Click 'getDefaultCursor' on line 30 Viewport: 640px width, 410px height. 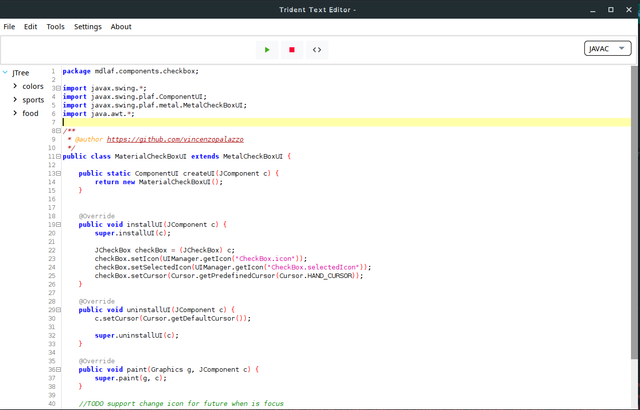coord(203,318)
